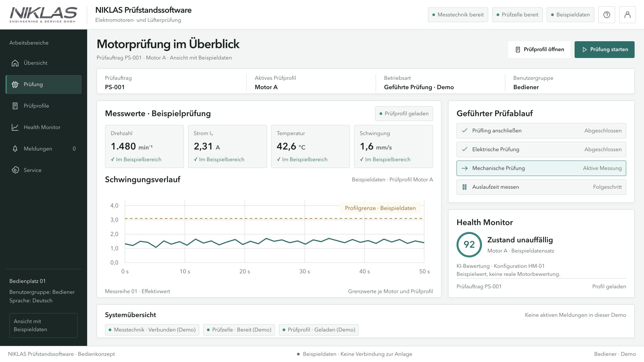Click the Messtechnik bereit status chip
The image size is (644, 362).
(x=458, y=15)
